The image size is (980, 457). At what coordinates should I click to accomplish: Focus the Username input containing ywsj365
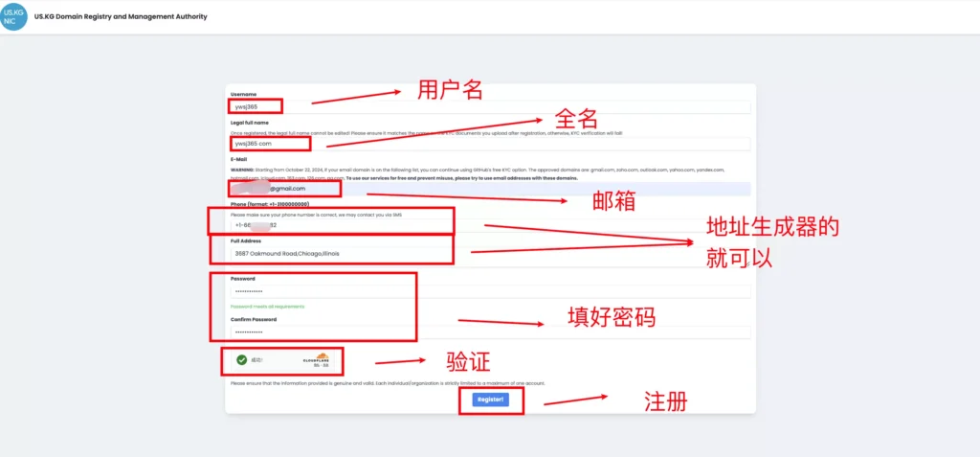pyautogui.click(x=488, y=106)
